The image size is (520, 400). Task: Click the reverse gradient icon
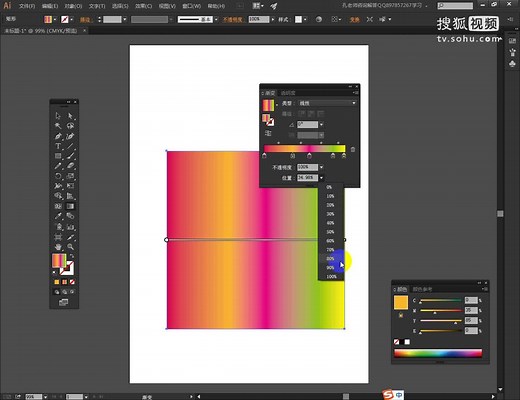(268, 133)
